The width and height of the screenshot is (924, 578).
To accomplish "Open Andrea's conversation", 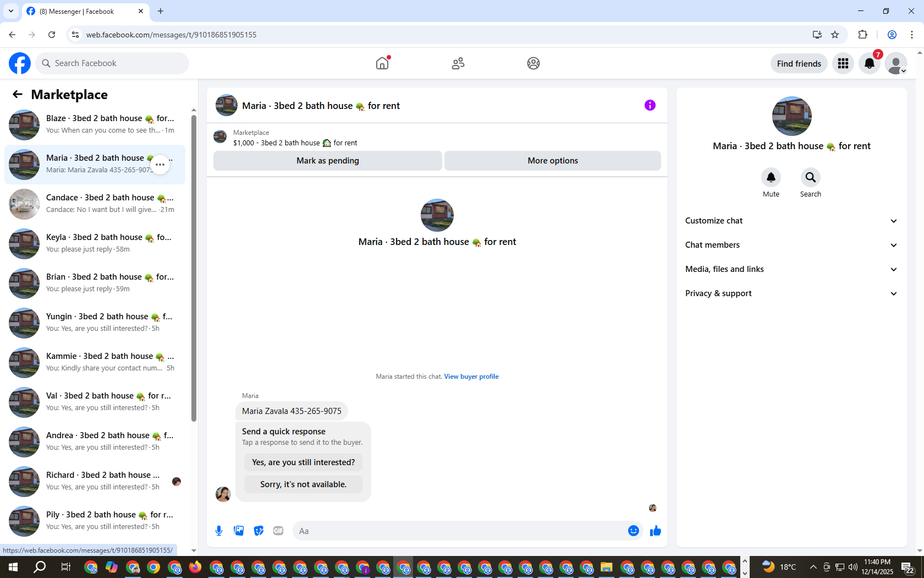I will pos(95,442).
